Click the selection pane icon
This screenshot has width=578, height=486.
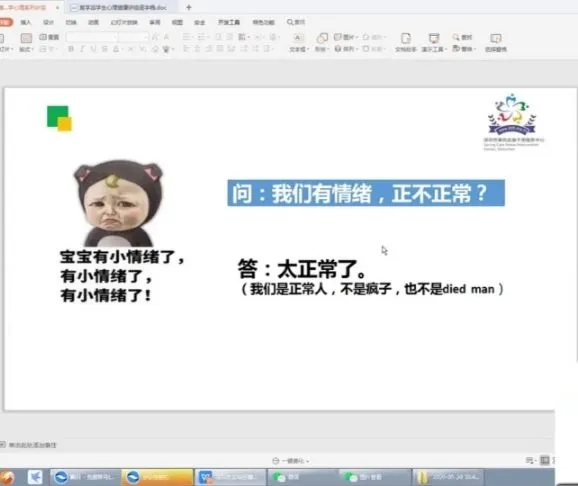coord(495,42)
